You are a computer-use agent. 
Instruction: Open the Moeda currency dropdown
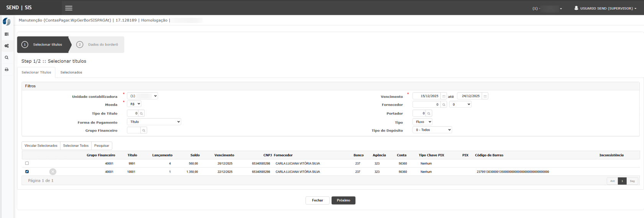point(134,104)
